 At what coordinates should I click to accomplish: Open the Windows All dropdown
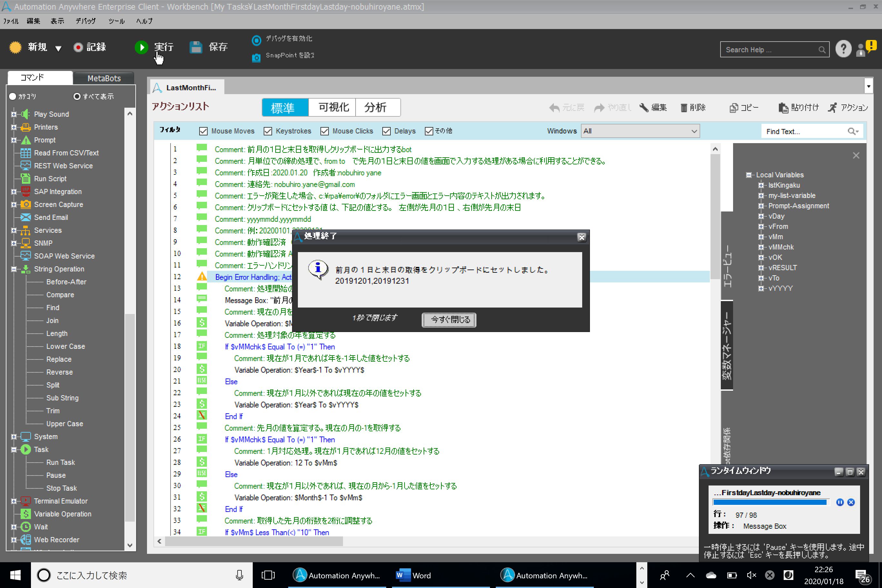click(x=640, y=131)
